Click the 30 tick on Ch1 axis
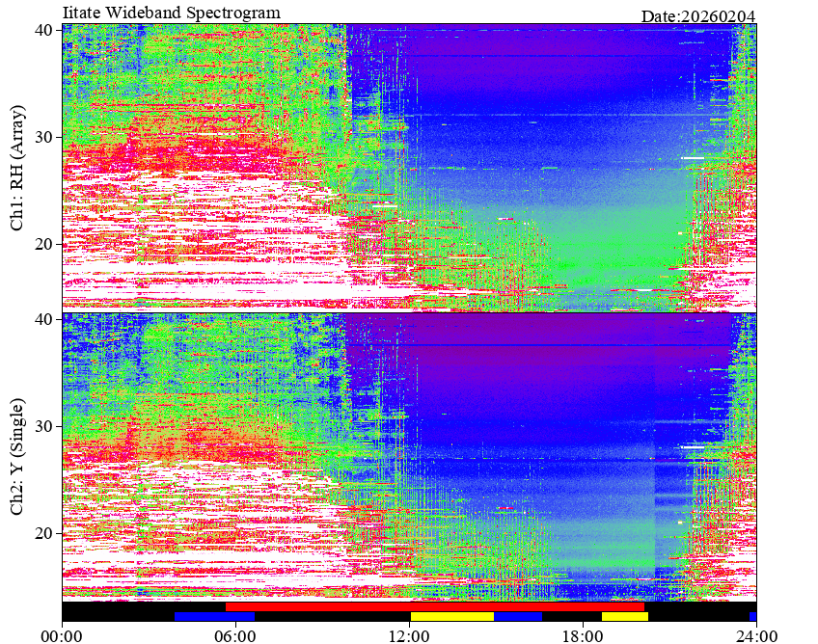Screen dimensions: 818x644 pyautogui.click(x=43, y=137)
